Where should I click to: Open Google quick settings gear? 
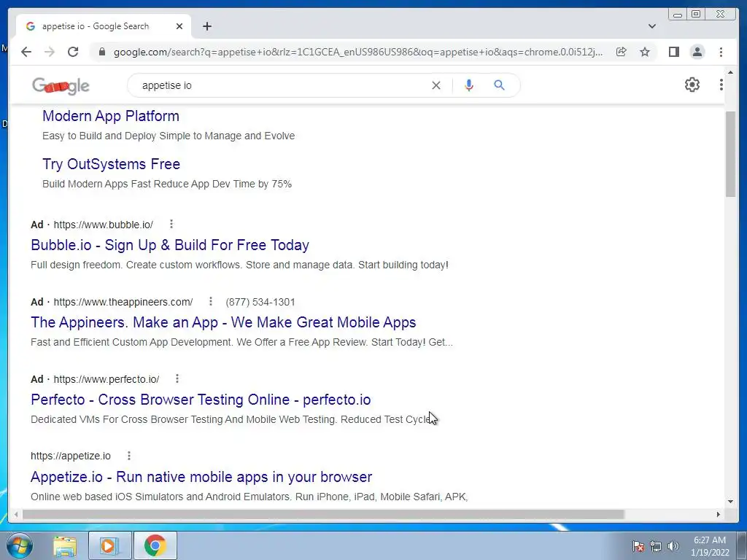click(692, 85)
